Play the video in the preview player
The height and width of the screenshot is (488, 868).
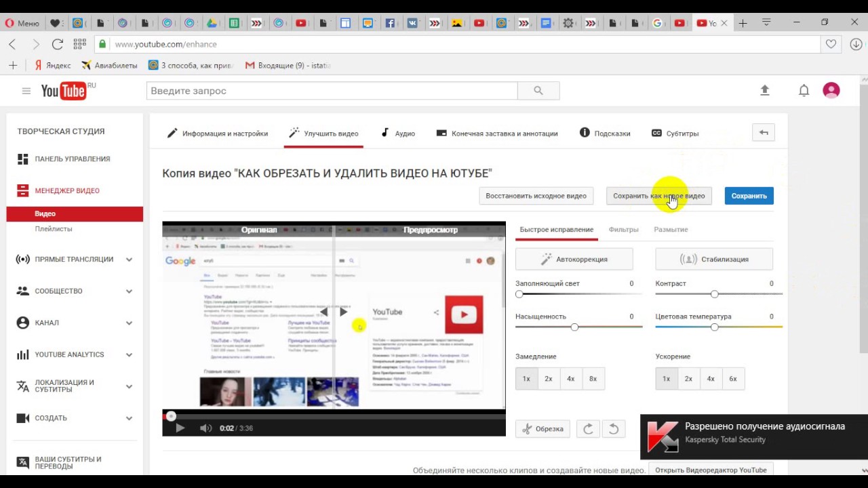pos(180,428)
